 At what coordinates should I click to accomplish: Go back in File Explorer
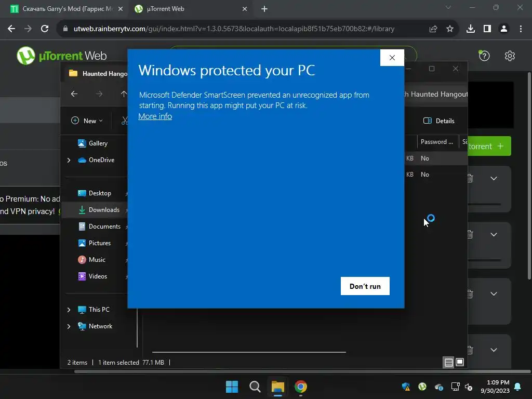[74, 94]
